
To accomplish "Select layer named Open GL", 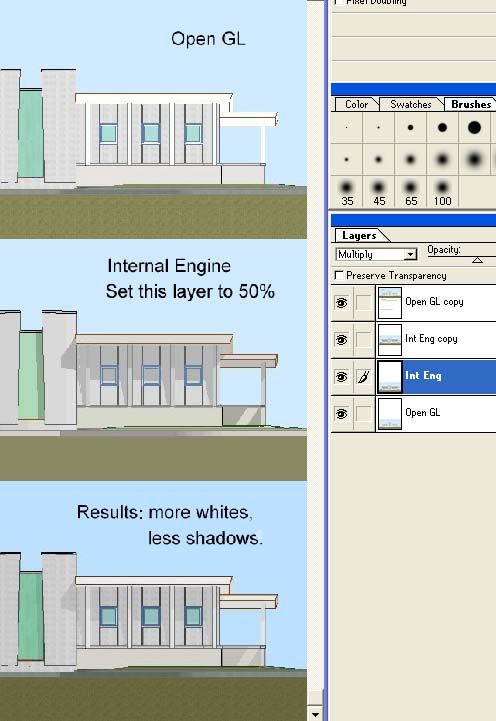I will 422,412.
